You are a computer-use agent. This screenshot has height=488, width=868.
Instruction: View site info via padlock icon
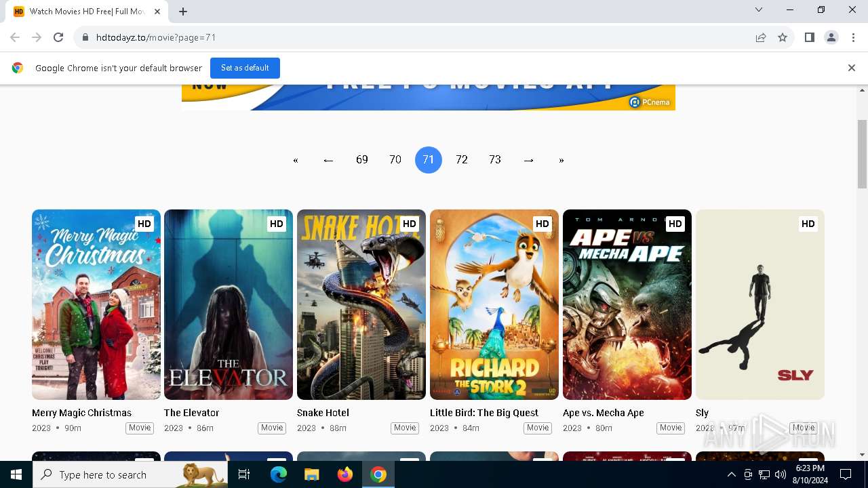pos(85,37)
